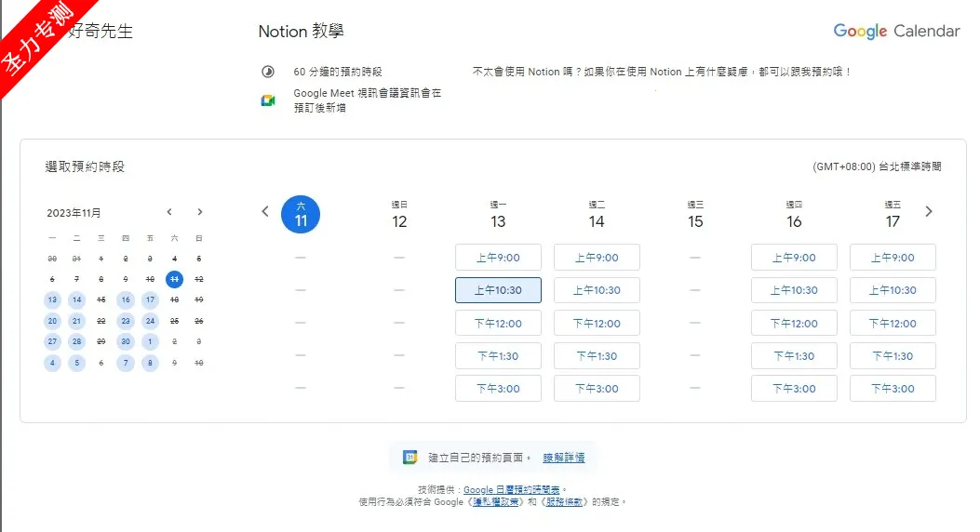Screen dimensions: 980x532
Task: Select the 上午10:30 slot under day 16
Action: 795,290
